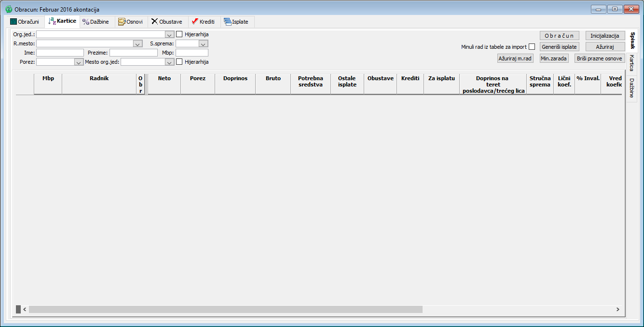Enable Hijerarhija checkbox next to Org.jed.
Viewport: 644px width, 327px height.
point(179,34)
